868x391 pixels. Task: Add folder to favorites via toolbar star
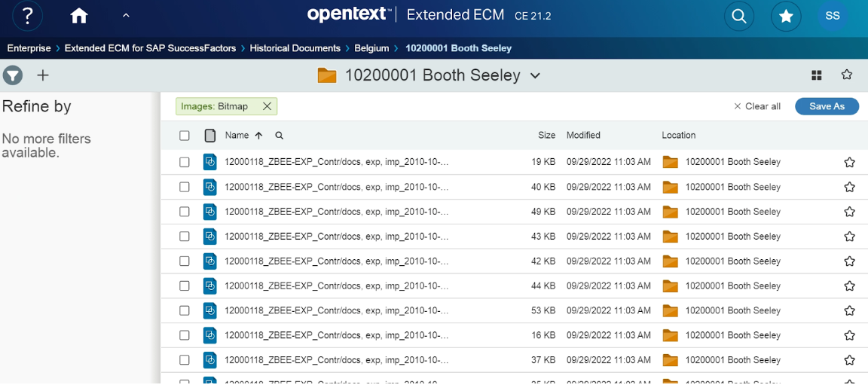[847, 75]
